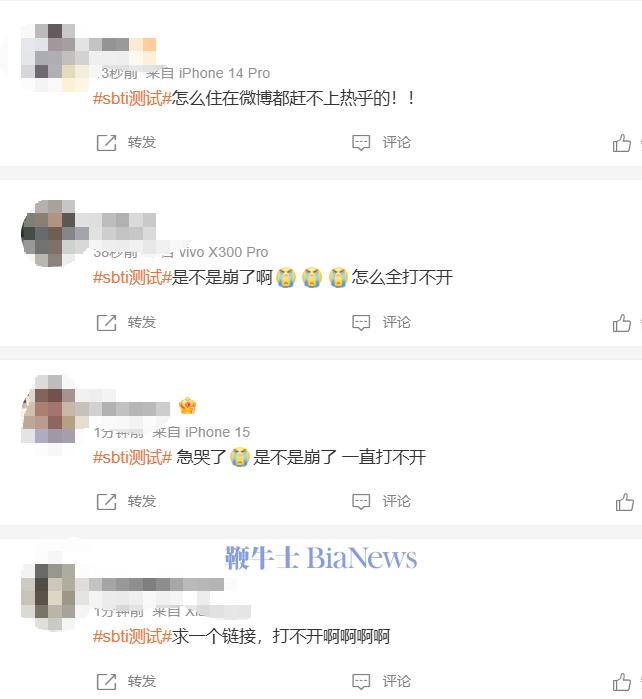Click 评论 text under the iPhone 15 post
This screenshot has height=699, width=642.
396,501
